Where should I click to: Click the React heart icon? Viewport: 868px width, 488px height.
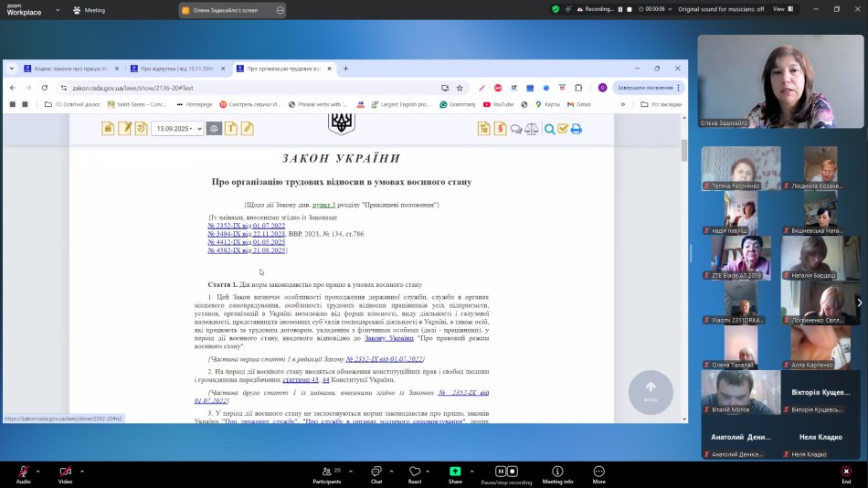point(415,472)
